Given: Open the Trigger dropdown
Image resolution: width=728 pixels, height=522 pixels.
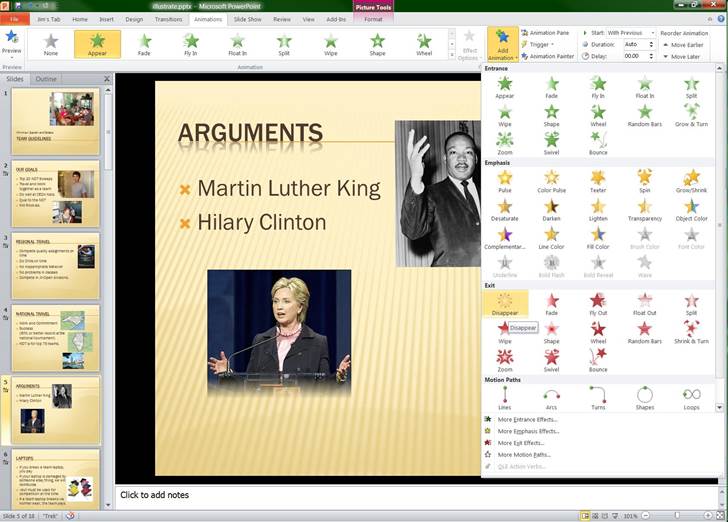Looking at the screenshot, I should pyautogui.click(x=538, y=45).
